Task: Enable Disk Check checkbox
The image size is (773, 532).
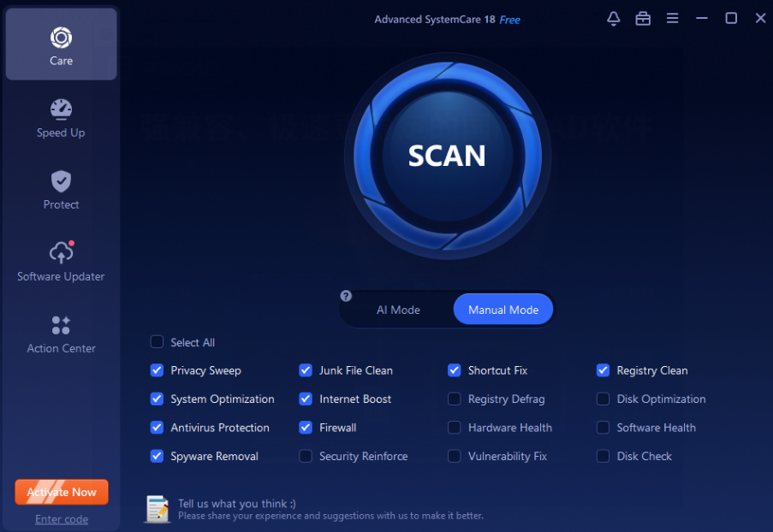Action: tap(603, 456)
